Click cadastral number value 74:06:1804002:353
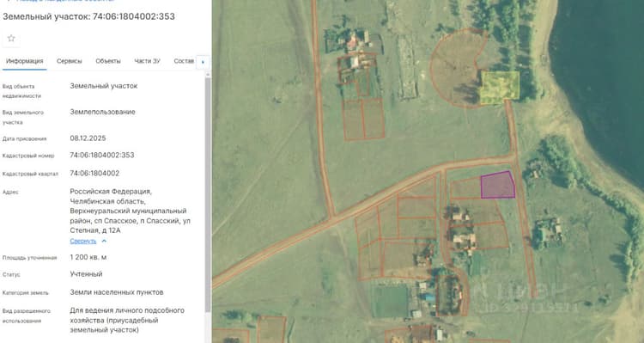This screenshot has width=644, height=343. tap(102, 155)
